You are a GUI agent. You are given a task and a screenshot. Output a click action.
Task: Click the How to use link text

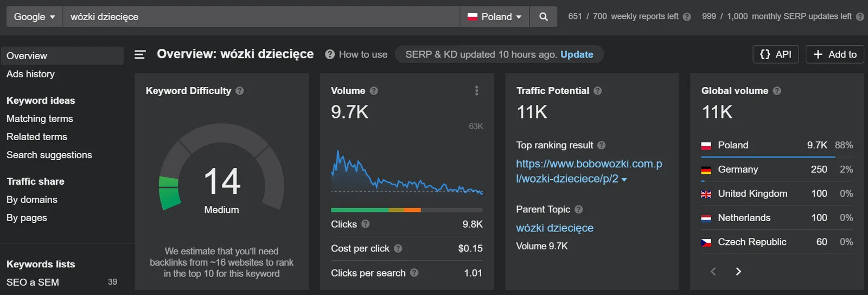(363, 54)
